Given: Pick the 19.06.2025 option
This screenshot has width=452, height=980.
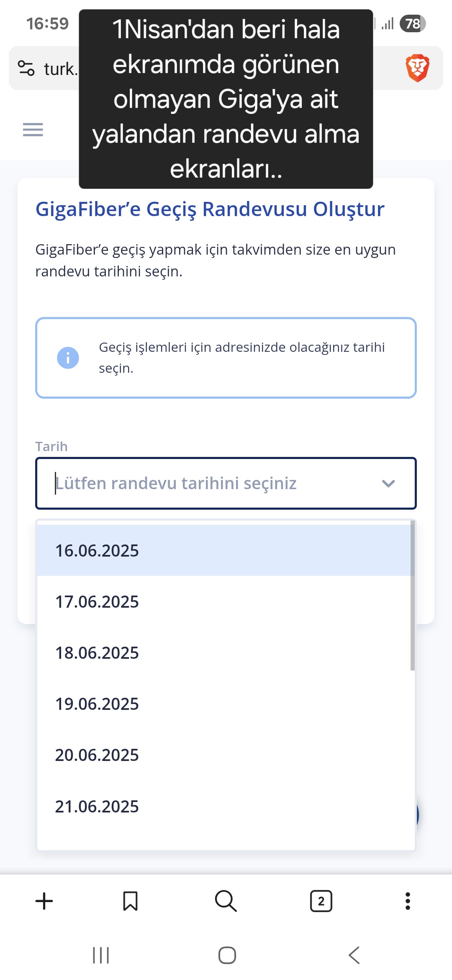Looking at the screenshot, I should tap(224, 704).
